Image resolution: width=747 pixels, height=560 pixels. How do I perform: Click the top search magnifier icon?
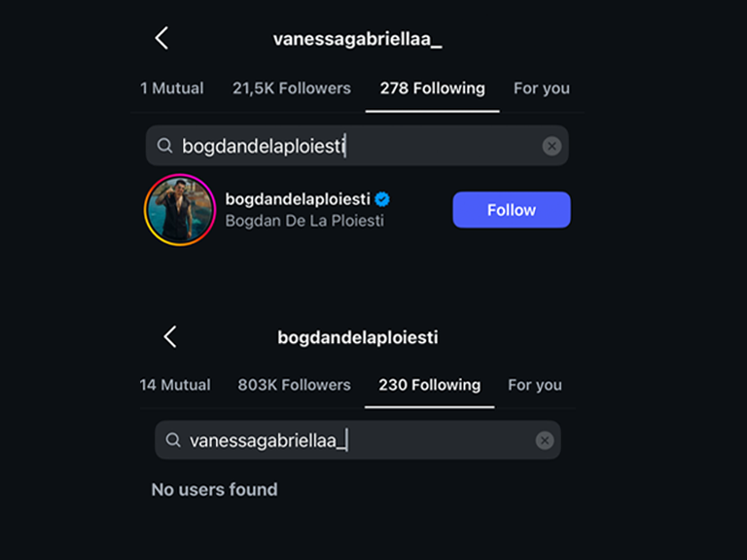tap(164, 146)
